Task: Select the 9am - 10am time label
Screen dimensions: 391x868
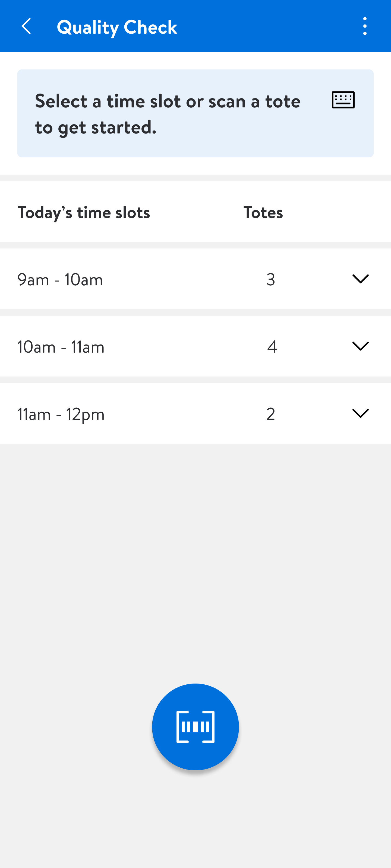Action: (60, 280)
